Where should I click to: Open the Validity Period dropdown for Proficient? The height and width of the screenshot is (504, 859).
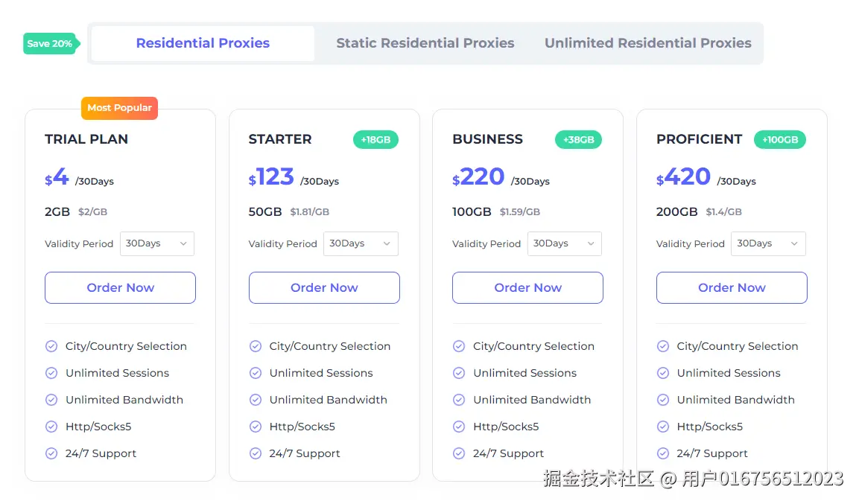coord(768,243)
